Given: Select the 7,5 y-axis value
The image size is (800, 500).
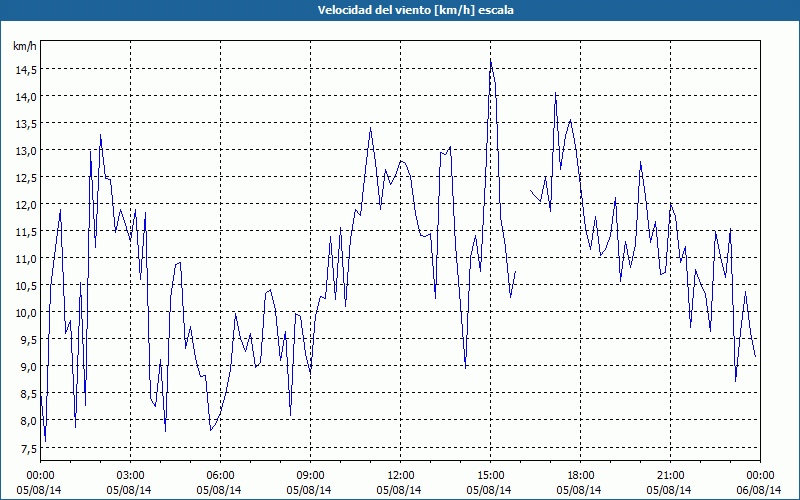Looking at the screenshot, I should point(29,449).
